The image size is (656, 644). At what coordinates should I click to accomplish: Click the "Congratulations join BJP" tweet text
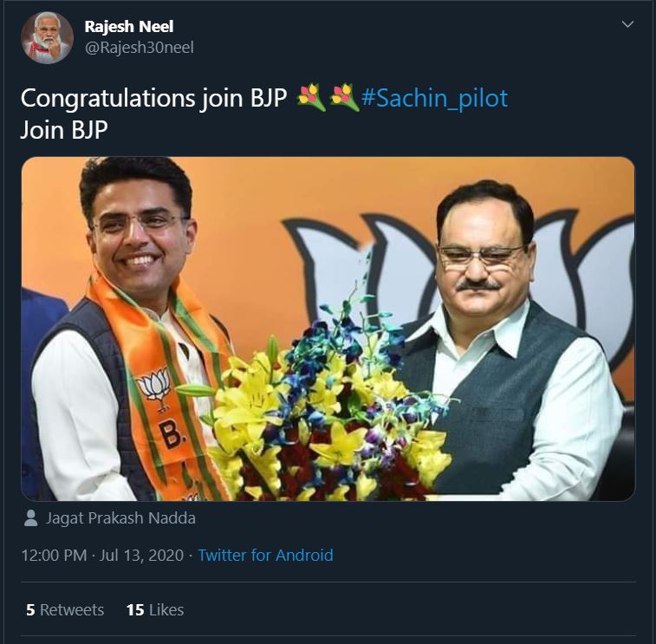coord(153,98)
